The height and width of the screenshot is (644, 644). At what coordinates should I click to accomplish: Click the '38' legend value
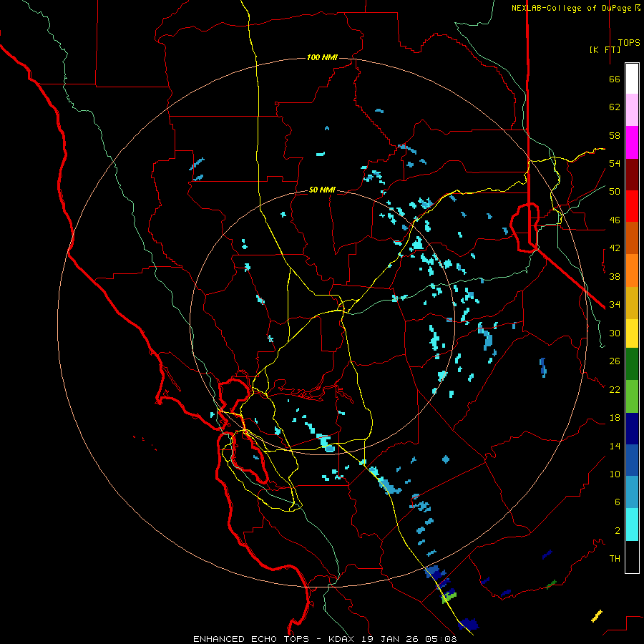click(x=615, y=276)
